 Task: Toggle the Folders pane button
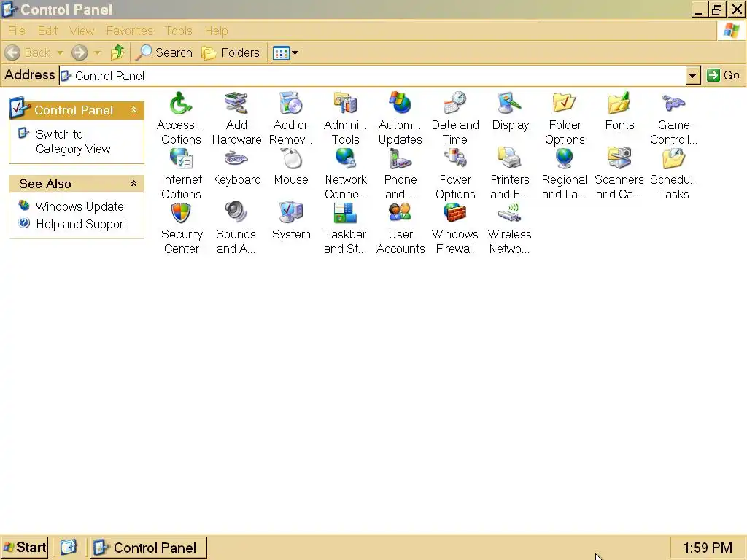(x=231, y=52)
